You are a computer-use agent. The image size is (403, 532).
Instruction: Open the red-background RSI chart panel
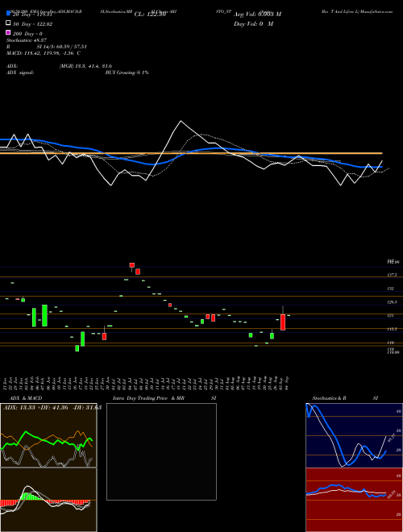pyautogui.click(x=354, y=500)
